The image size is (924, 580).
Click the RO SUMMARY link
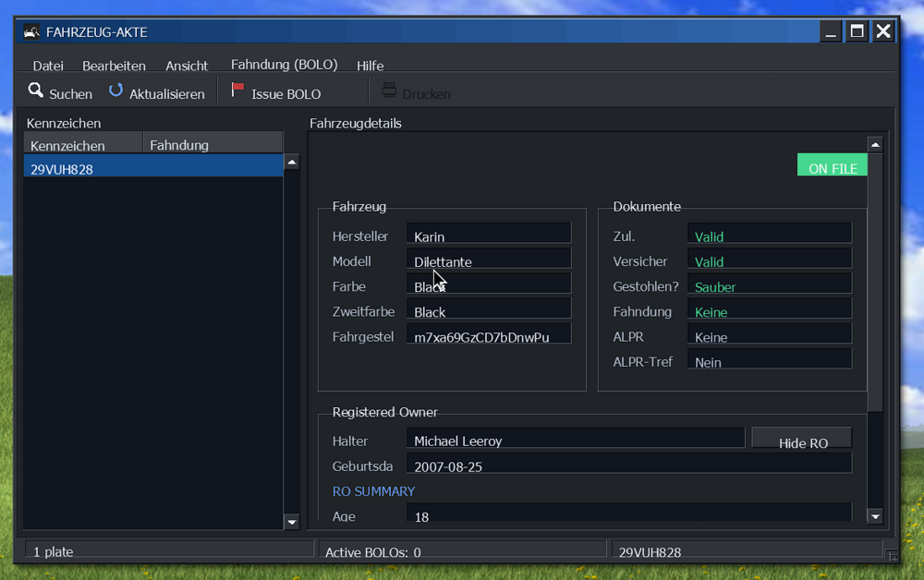tap(373, 491)
